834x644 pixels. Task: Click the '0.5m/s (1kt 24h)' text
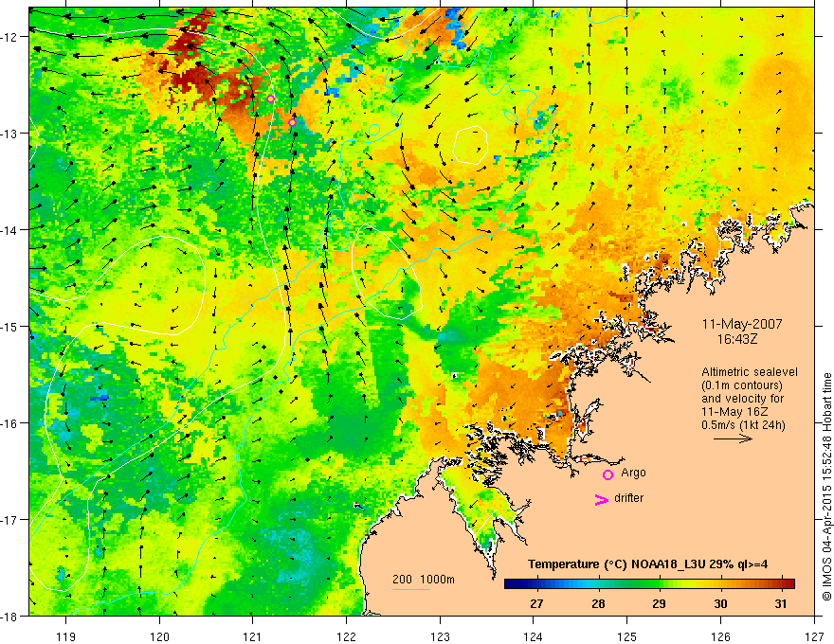[743, 425]
